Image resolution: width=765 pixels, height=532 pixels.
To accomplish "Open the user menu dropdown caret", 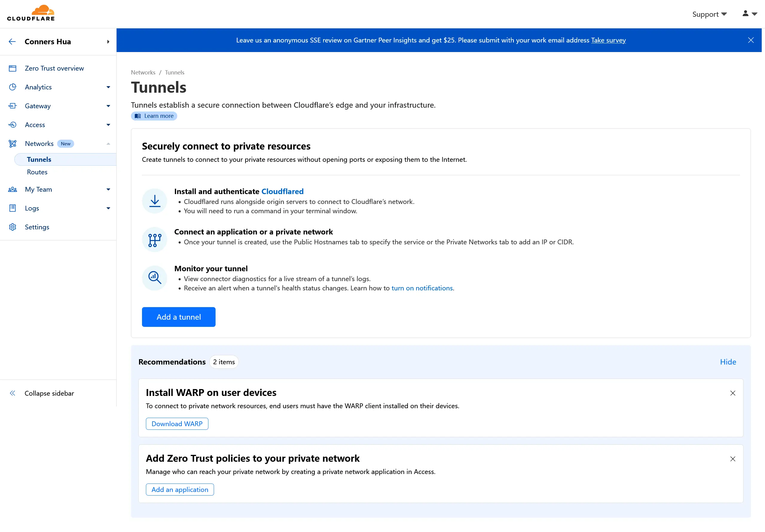I will click(x=754, y=14).
